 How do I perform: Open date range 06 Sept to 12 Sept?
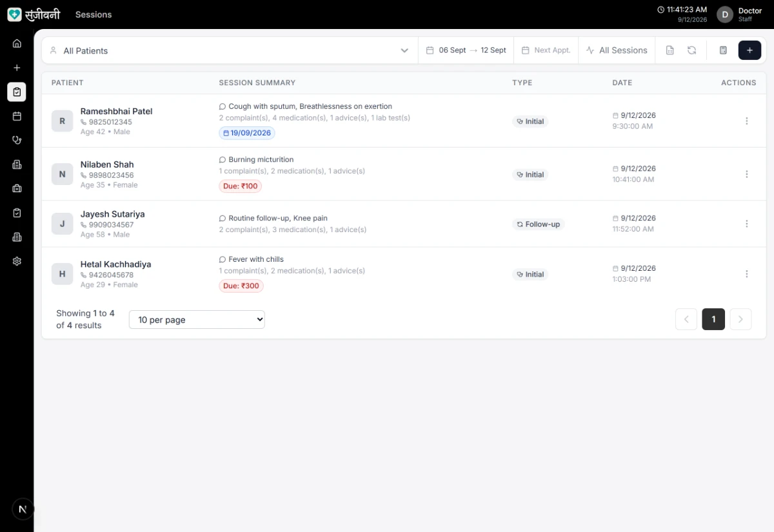(466, 50)
